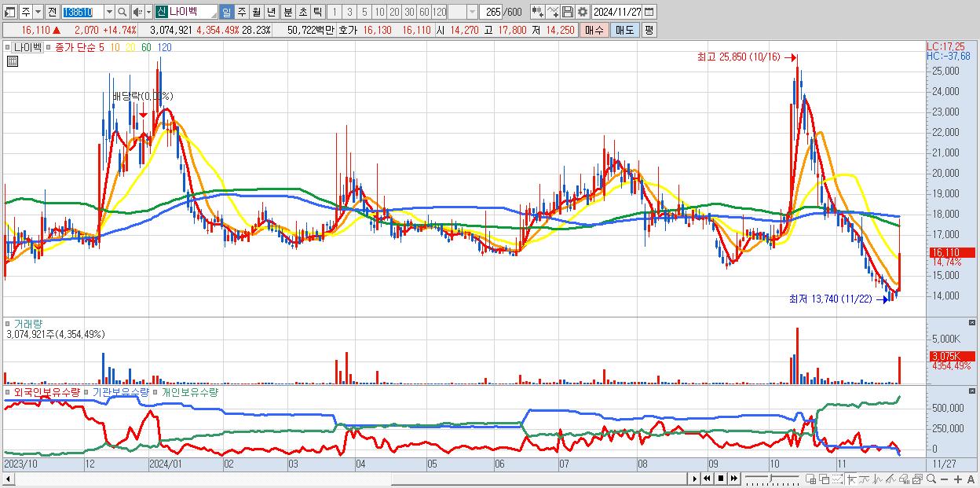Click the speaker sound icon
The image size is (980, 488).
137,12
